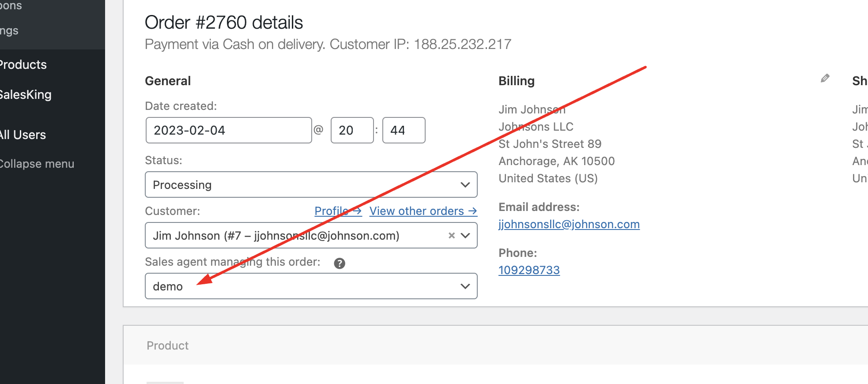Open the sales agent help tooltip icon
Screen dimensions: 868x384
pos(340,264)
